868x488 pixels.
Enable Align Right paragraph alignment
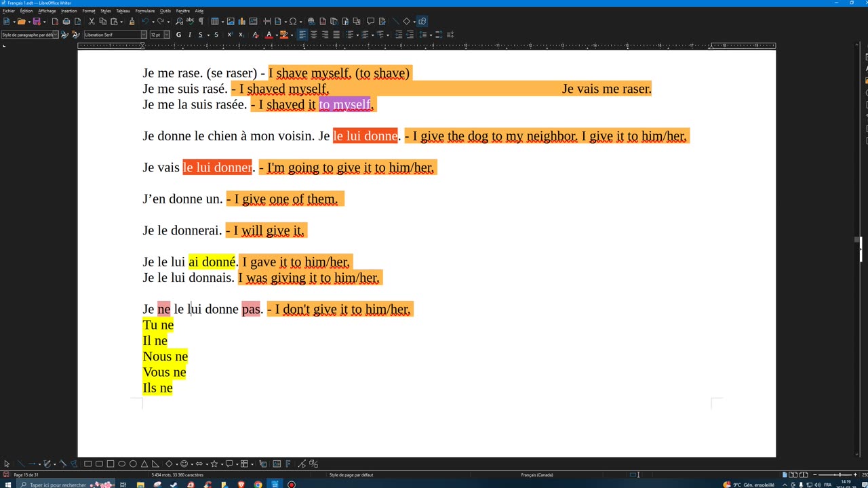click(325, 35)
